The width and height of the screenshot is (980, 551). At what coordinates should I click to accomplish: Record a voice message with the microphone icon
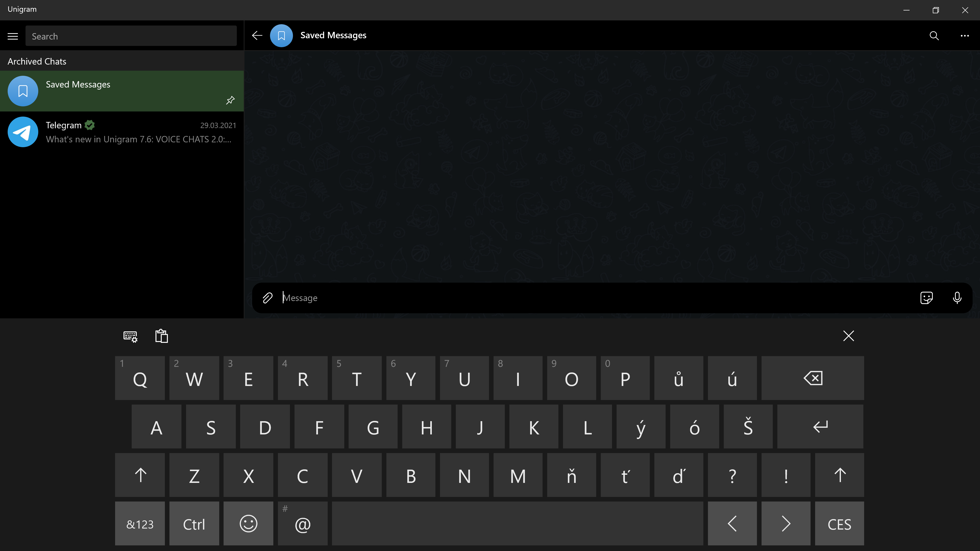[957, 298]
